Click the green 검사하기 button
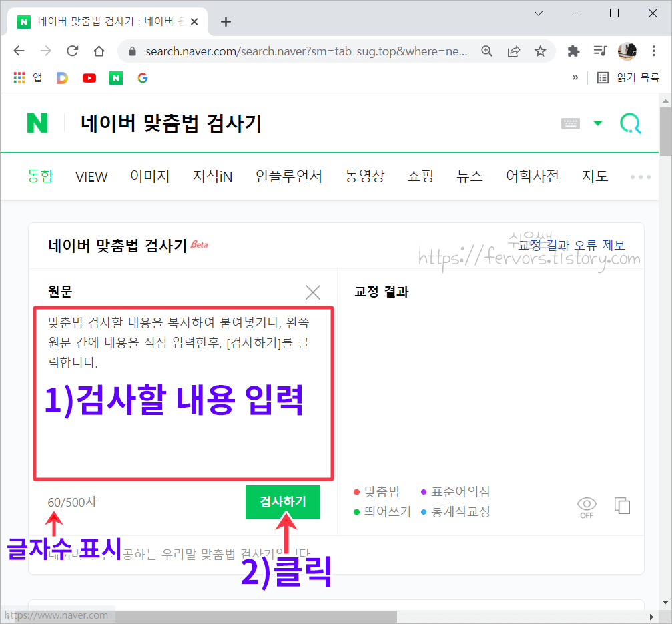 point(283,501)
